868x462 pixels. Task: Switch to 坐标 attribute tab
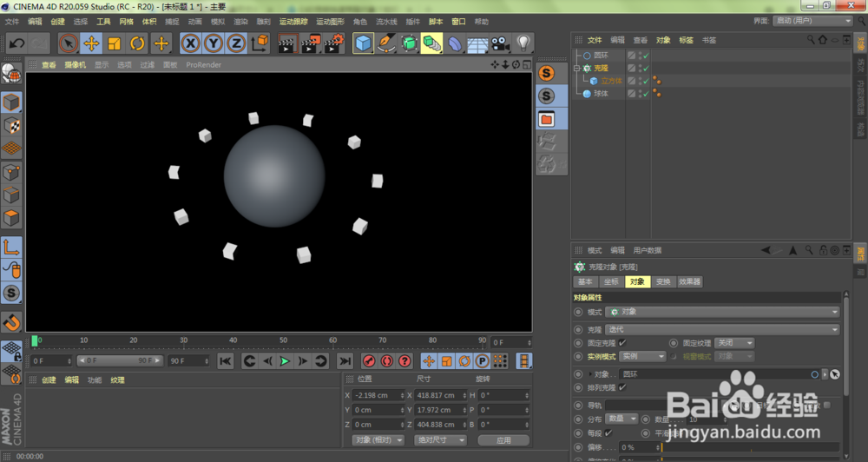611,281
